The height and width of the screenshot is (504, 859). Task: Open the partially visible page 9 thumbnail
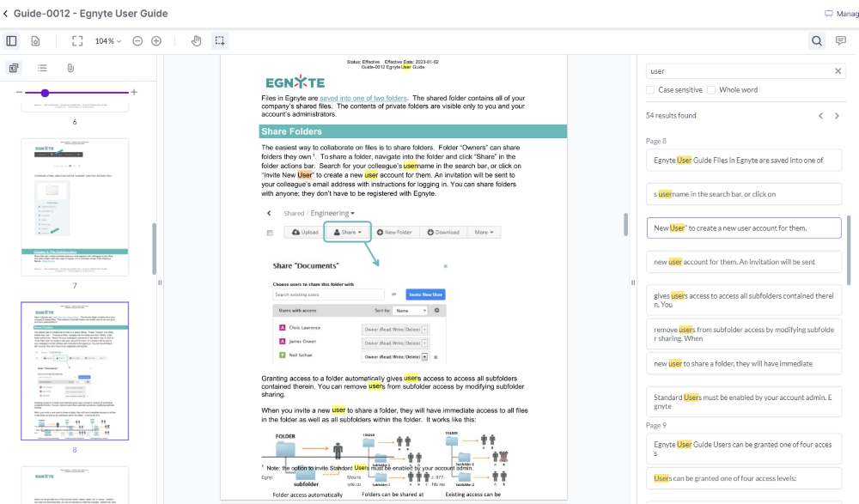tap(75, 485)
